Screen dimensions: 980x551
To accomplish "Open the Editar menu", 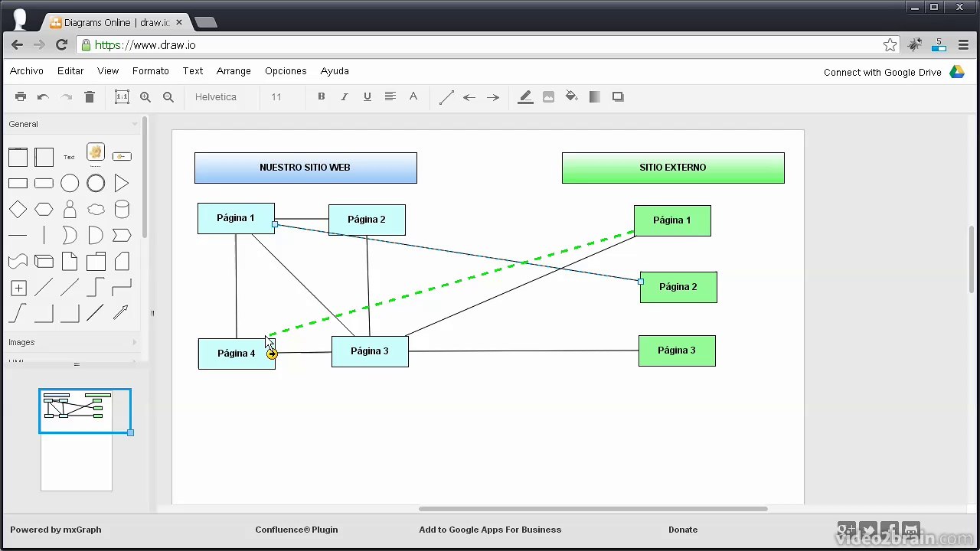I will tap(70, 71).
